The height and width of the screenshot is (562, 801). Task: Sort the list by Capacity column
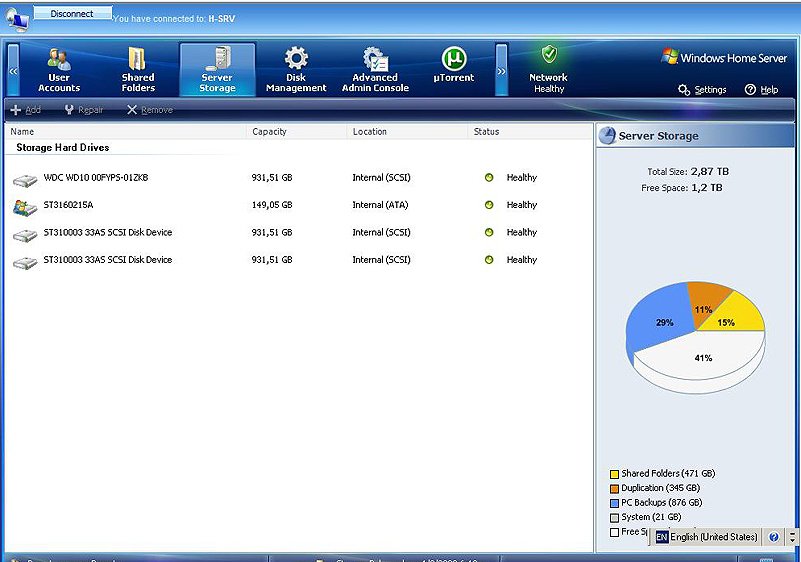270,132
